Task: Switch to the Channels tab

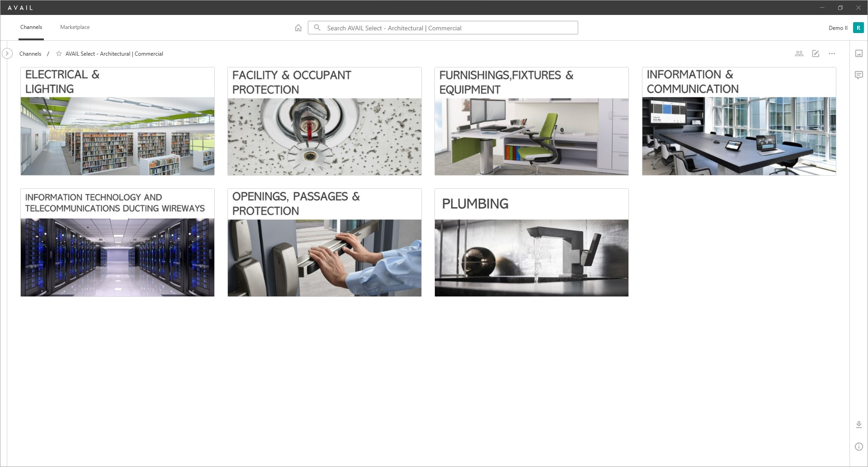Action: (31, 27)
